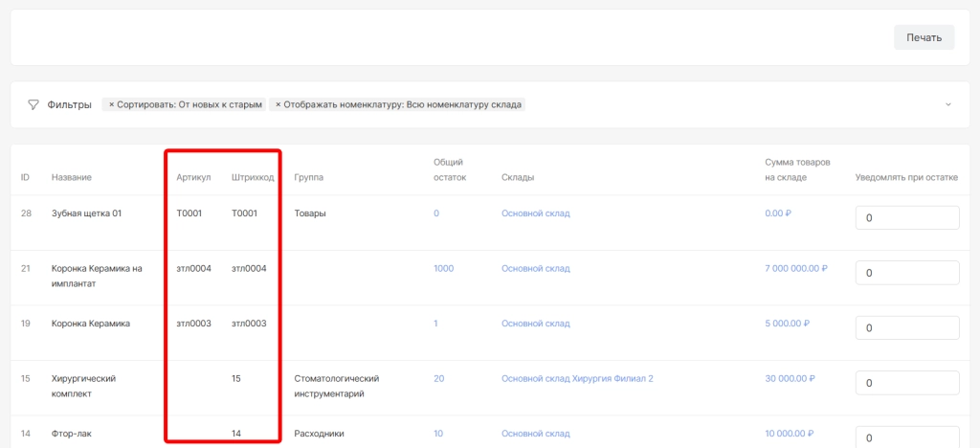Select notify input for Хирургический комплект

pyautogui.click(x=906, y=383)
